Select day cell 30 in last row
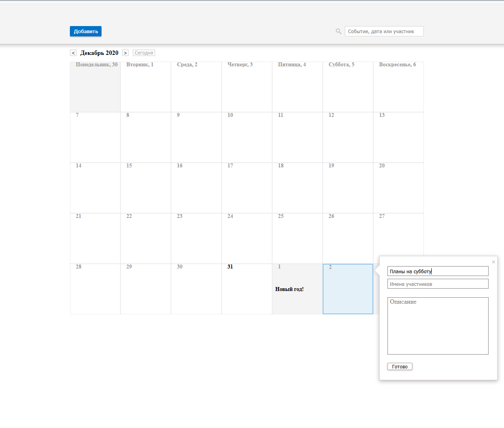This screenshot has height=428, width=504. tap(196, 289)
